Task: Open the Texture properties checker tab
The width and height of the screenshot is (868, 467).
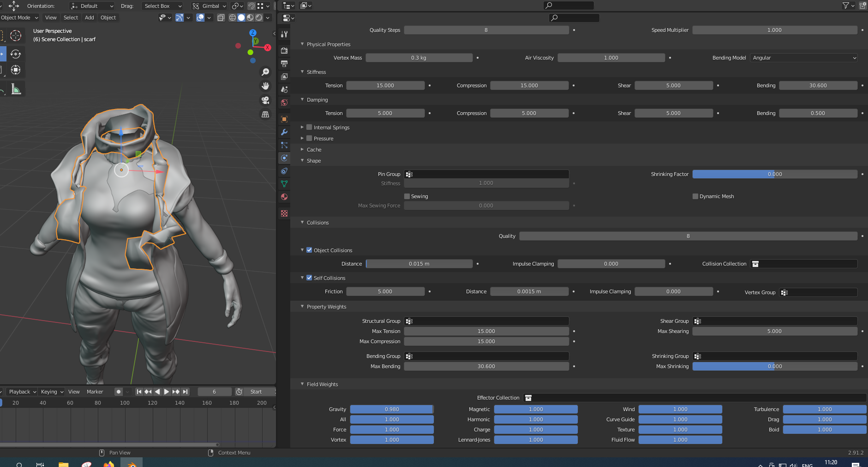Action: point(284,213)
